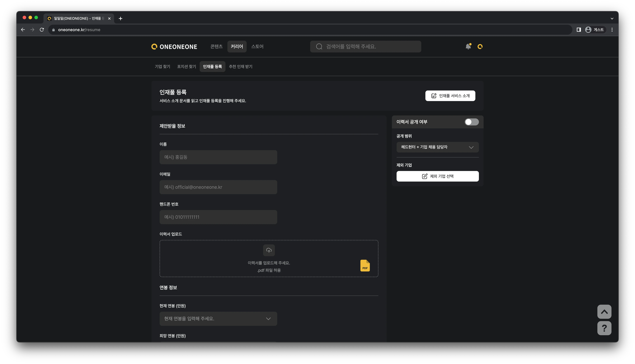The image size is (635, 364).
Task: Switch to the 기업 찾기 tab
Action: tap(162, 67)
